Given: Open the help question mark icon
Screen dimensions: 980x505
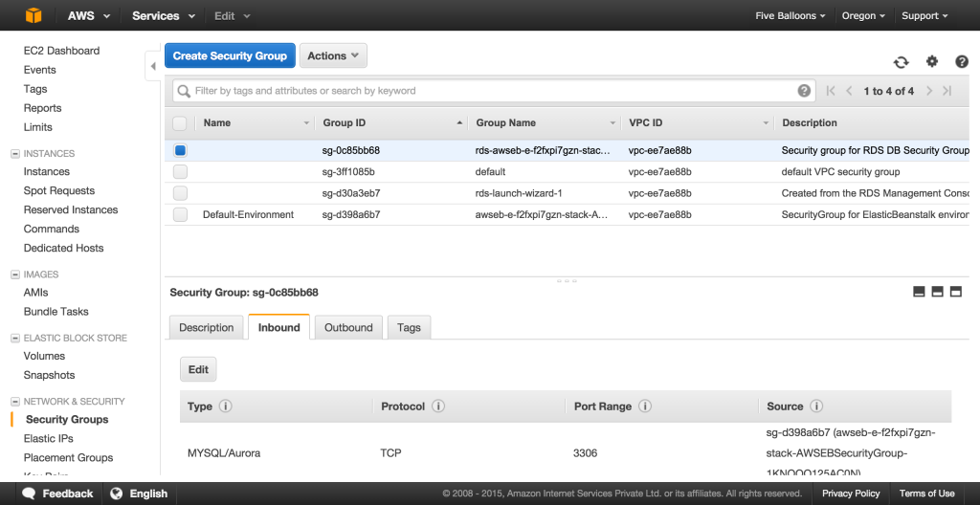Looking at the screenshot, I should coord(962,61).
